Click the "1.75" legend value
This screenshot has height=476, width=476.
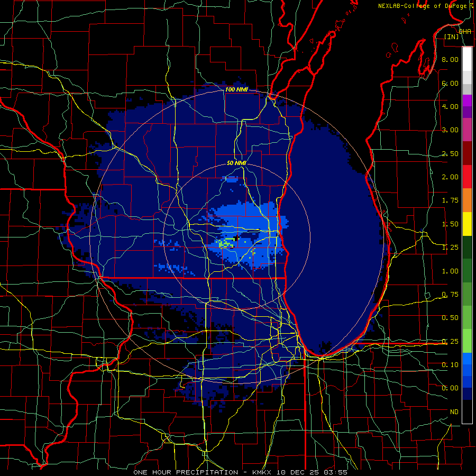(450, 200)
